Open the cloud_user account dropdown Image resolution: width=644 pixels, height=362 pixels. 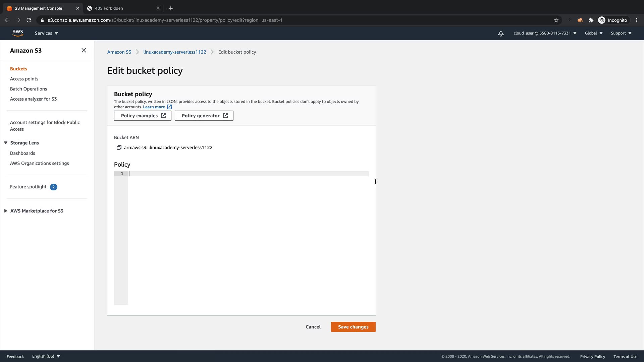click(545, 33)
